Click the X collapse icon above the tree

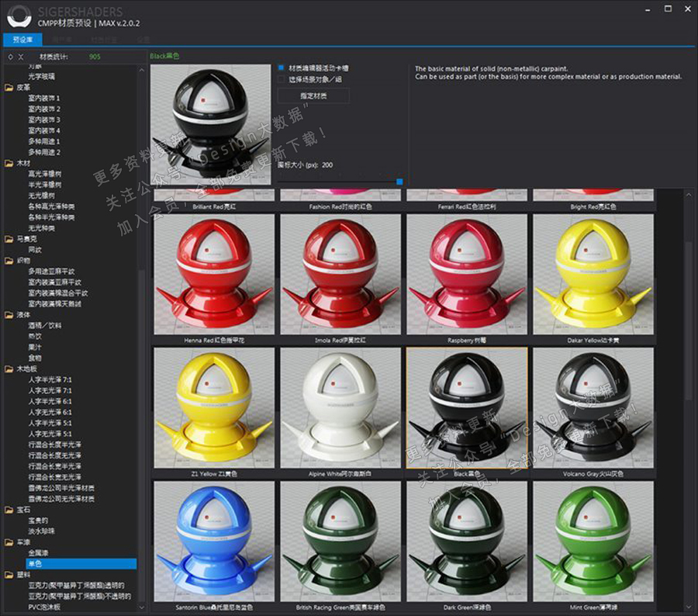click(x=21, y=57)
